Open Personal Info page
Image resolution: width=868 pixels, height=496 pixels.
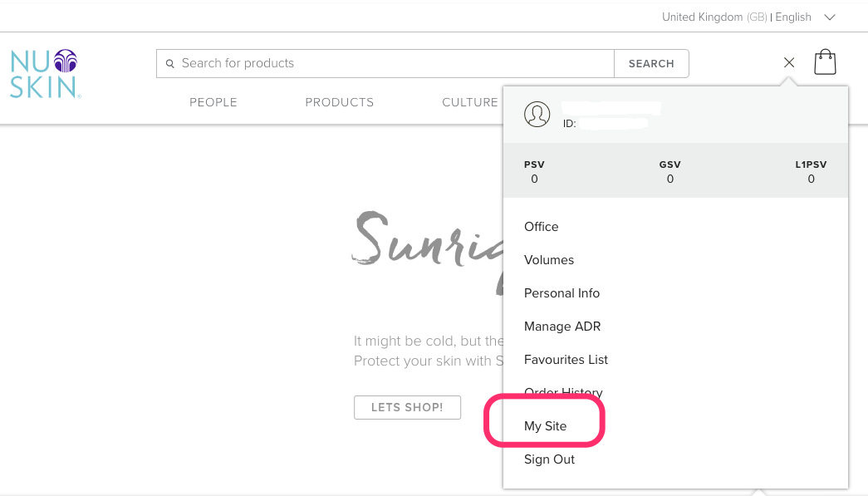562,293
